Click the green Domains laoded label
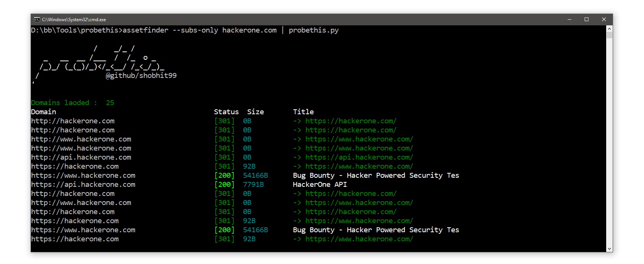Viewport: 644px width, 264px height. point(64,103)
